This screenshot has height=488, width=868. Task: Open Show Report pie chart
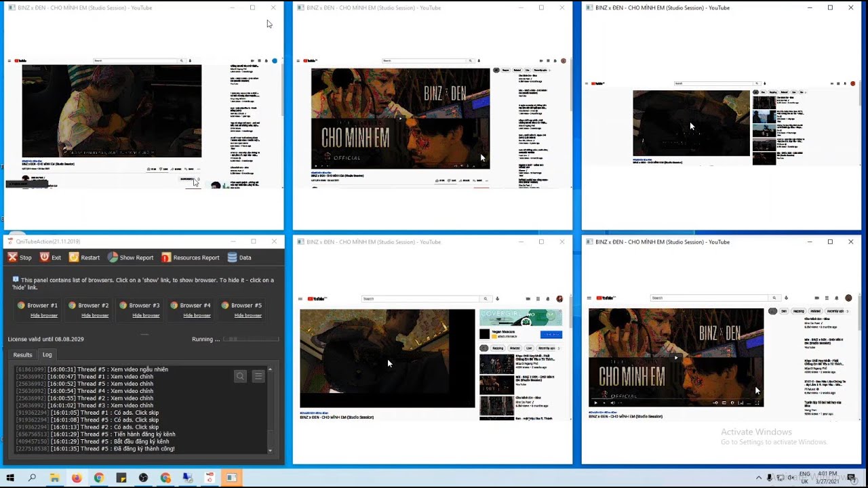click(130, 258)
